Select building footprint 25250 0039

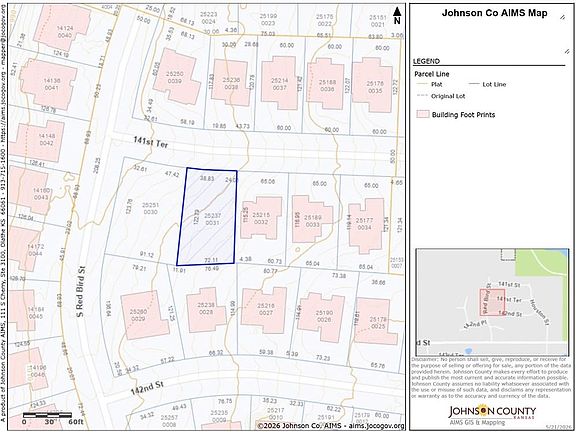pos(177,76)
